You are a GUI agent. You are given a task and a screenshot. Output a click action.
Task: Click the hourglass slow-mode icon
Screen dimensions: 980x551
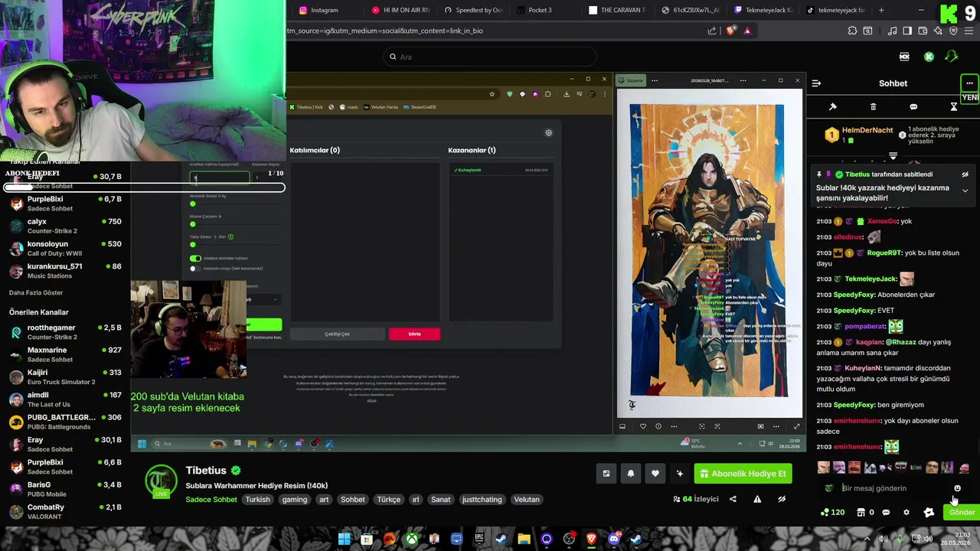click(x=954, y=107)
